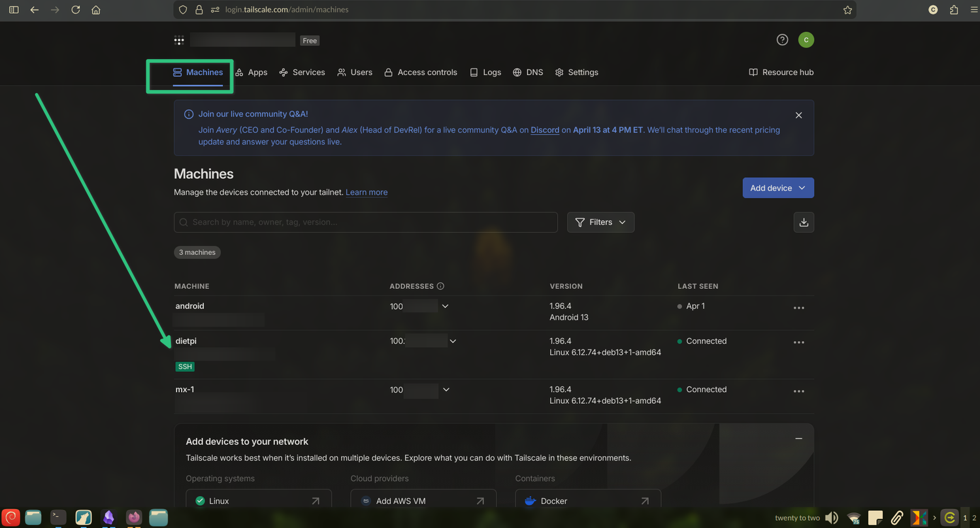Open the three-dot menu for android
Image resolution: width=980 pixels, height=528 pixels.
coord(798,308)
